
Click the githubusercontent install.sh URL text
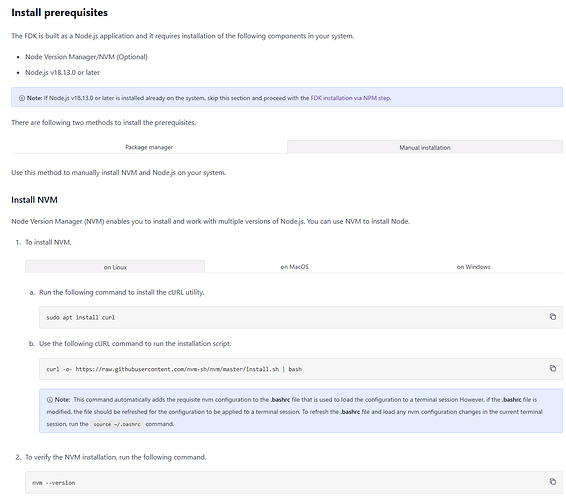coord(177,369)
